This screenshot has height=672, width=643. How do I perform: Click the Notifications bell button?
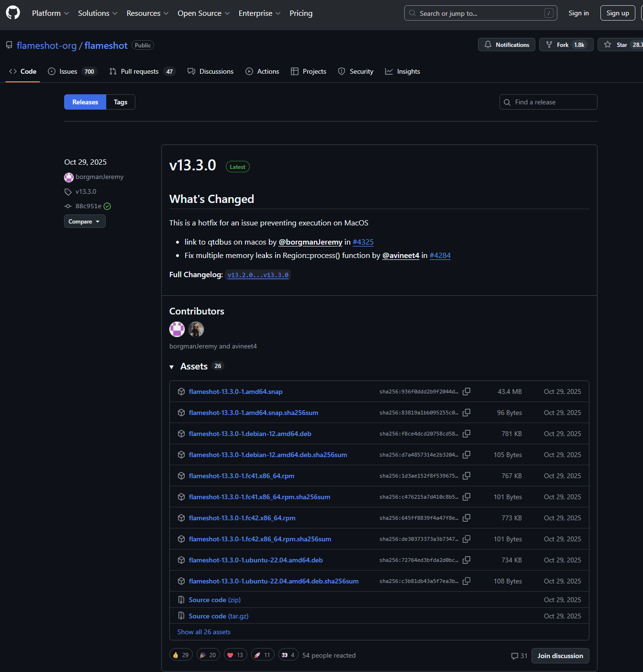[506, 45]
